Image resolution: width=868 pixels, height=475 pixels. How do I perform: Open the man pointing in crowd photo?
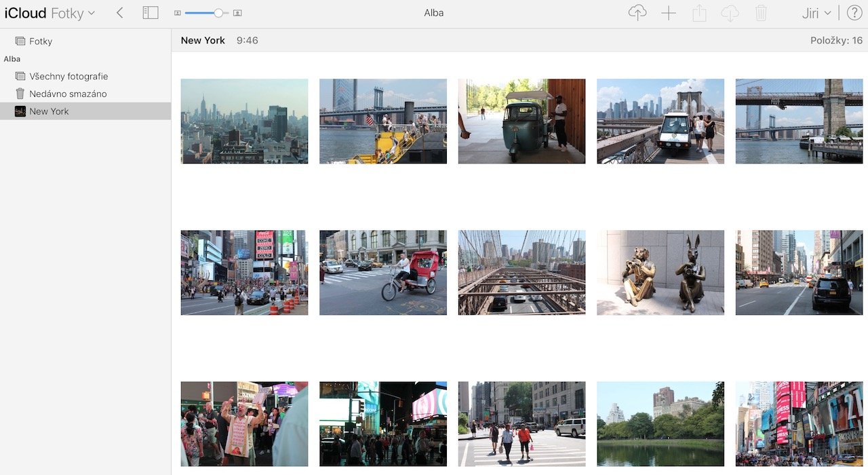coord(244,424)
